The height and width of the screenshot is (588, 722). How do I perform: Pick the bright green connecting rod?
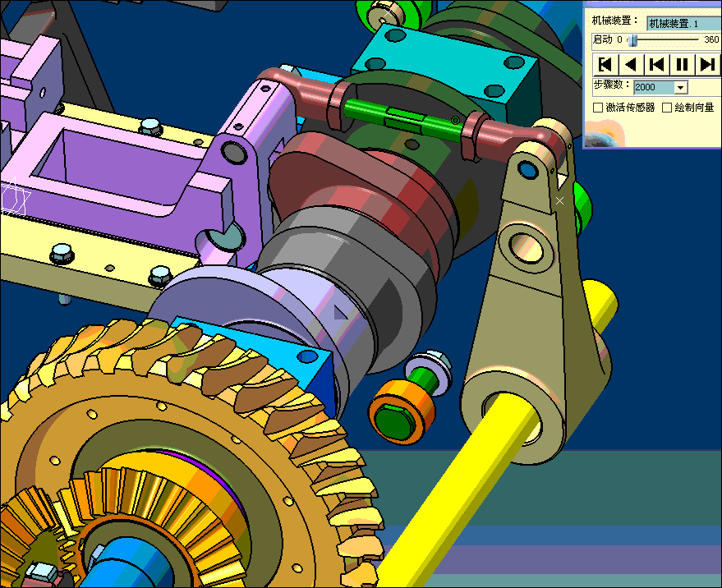tap(402, 116)
